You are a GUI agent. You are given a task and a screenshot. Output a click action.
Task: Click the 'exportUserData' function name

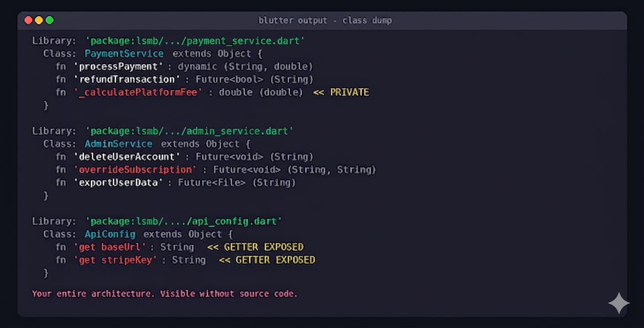coord(118,183)
